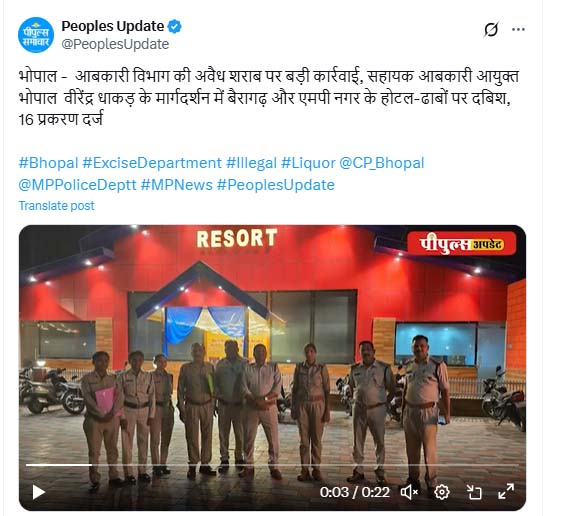566x516 pixels.
Task: Open the #ExciseDepartment hashtag
Action: click(x=152, y=163)
